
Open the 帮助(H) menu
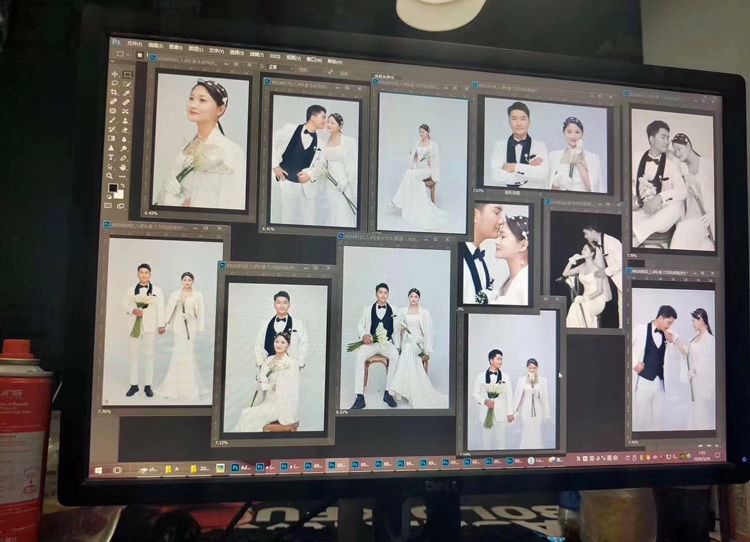335,62
